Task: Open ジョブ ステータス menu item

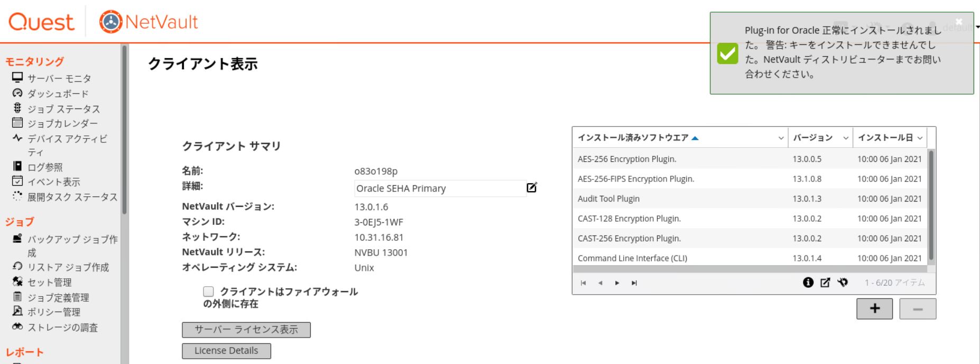Action: pos(63,109)
